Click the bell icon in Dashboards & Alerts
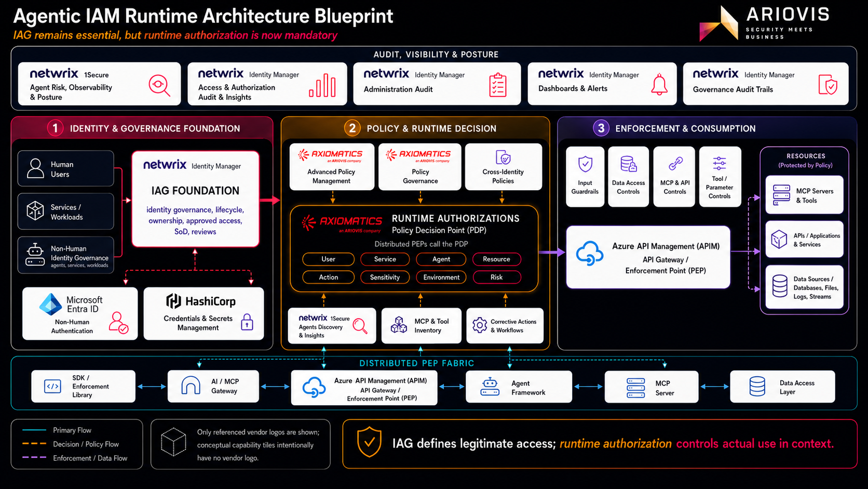The height and width of the screenshot is (489, 868). (659, 85)
